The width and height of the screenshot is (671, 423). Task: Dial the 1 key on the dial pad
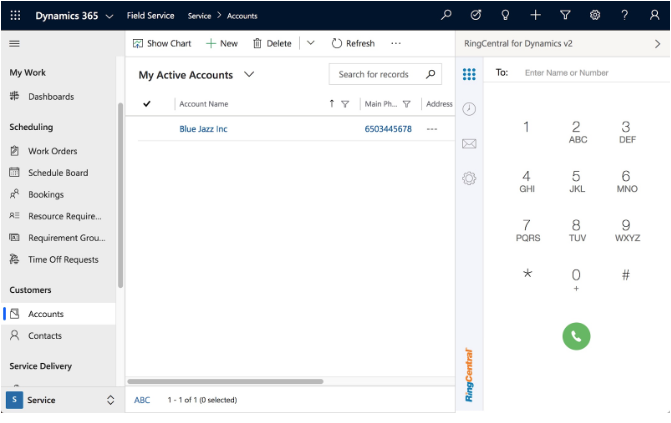[526, 127]
